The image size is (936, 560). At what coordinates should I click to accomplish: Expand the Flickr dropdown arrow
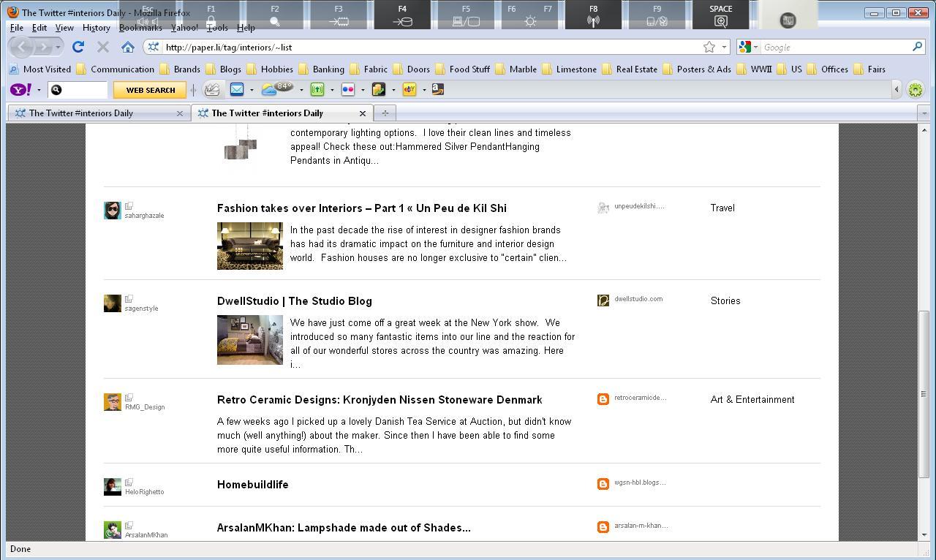coord(363,90)
